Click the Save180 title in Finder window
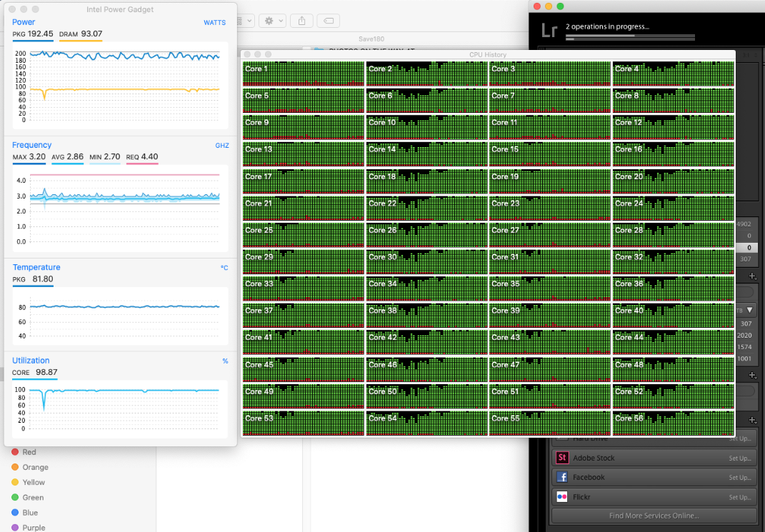Viewport: 765px width, 532px height. click(371, 39)
